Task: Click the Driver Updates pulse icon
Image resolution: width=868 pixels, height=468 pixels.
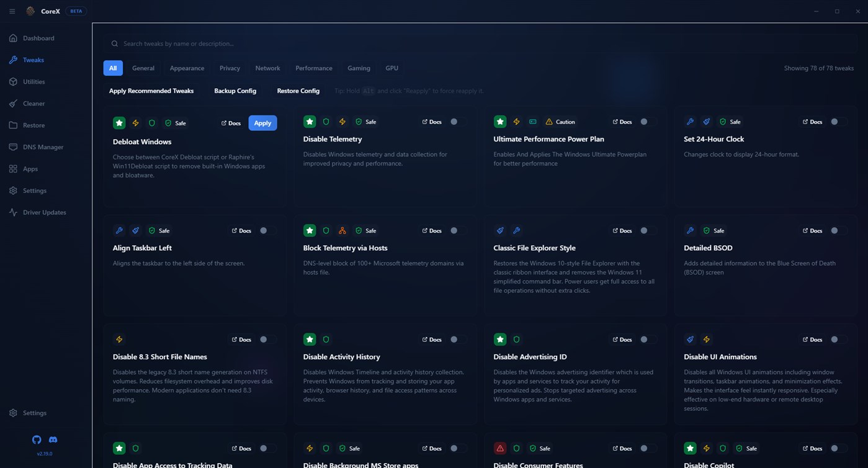Action: [x=13, y=212]
